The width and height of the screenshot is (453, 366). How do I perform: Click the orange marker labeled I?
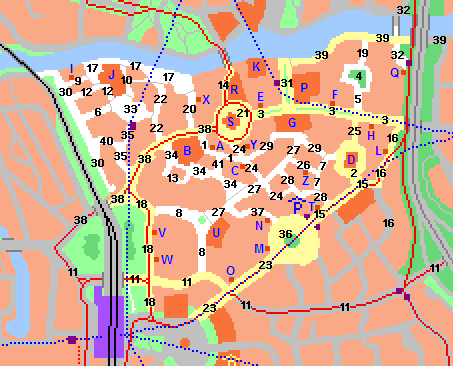tap(71, 77)
